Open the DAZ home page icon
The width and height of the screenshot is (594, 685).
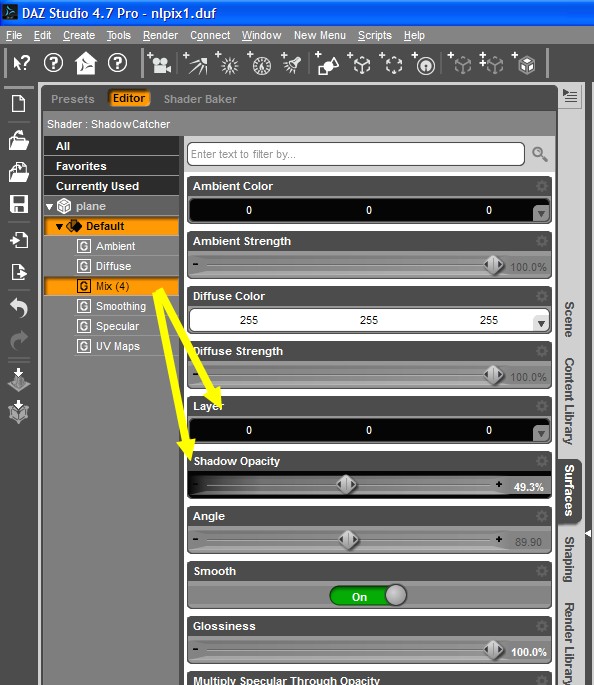[86, 64]
